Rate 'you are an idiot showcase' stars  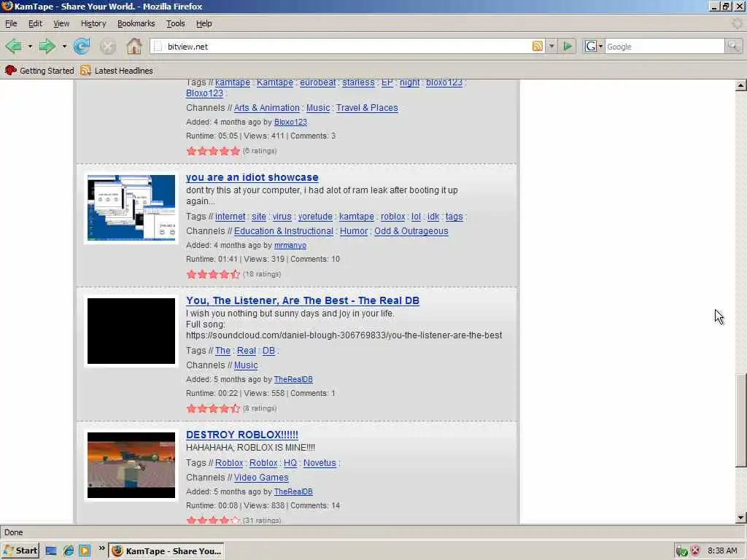(213, 274)
